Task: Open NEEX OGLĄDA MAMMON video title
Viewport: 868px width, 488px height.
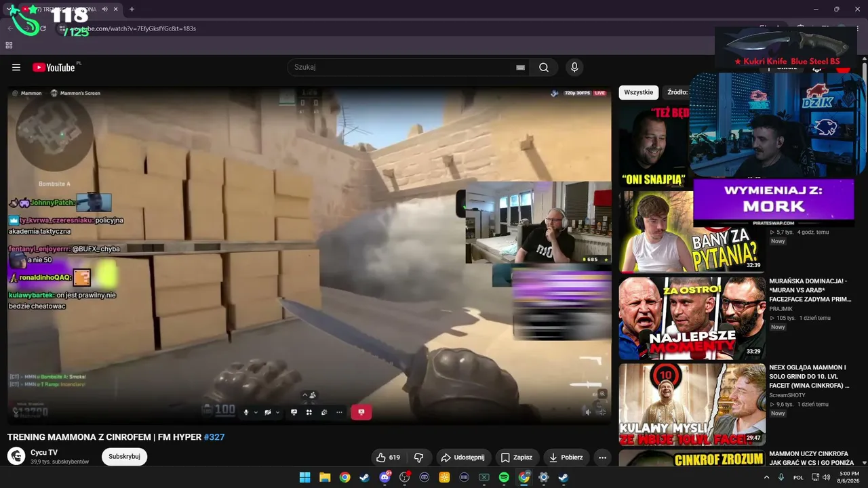Action: pyautogui.click(x=809, y=376)
